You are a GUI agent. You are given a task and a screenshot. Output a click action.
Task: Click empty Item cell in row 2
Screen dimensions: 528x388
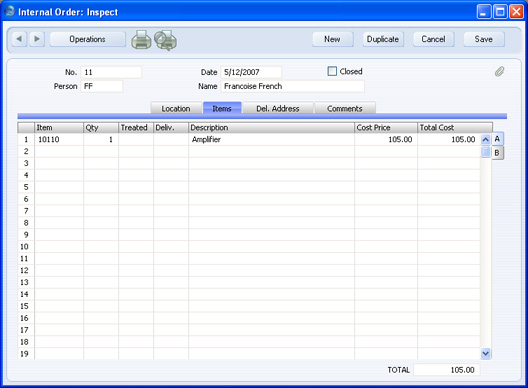click(x=59, y=151)
